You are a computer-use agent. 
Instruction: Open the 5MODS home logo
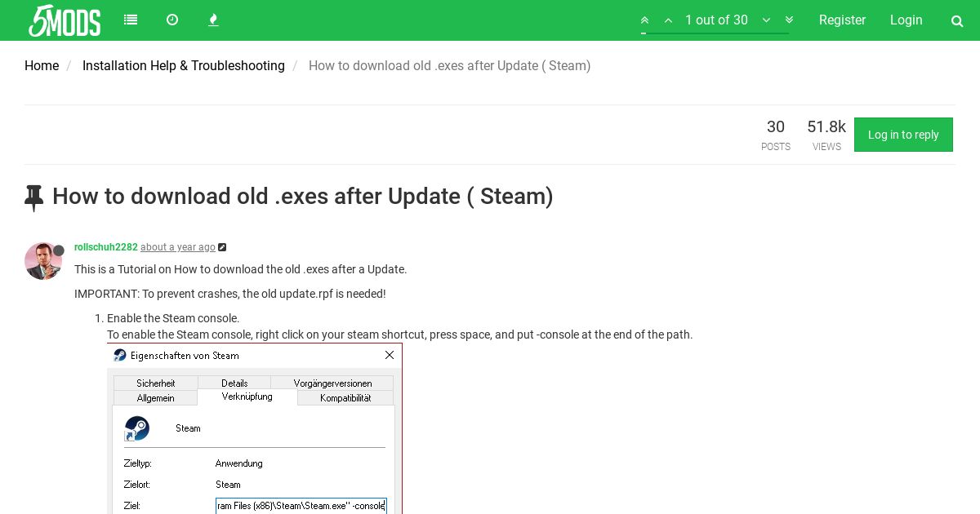(65, 20)
